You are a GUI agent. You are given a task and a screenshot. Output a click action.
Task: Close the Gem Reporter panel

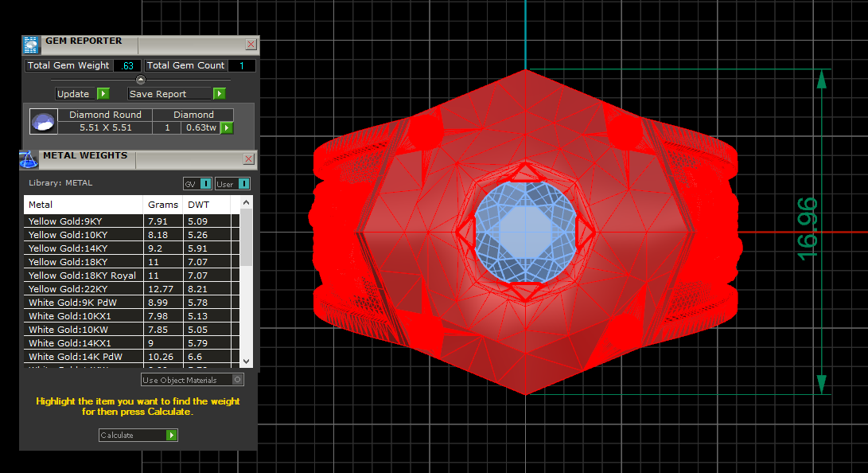(x=251, y=45)
